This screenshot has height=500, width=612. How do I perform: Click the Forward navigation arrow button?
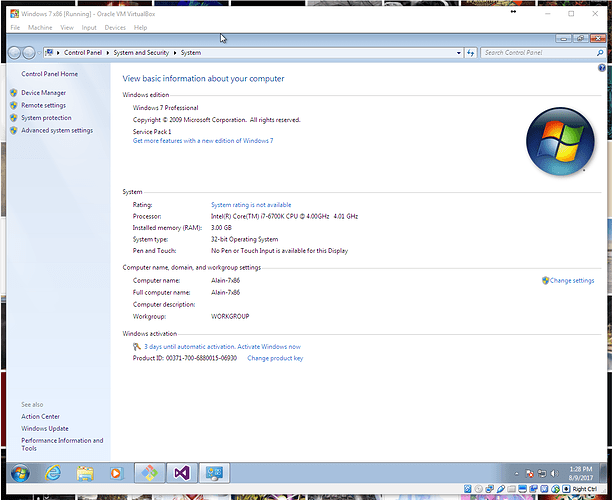click(28, 53)
